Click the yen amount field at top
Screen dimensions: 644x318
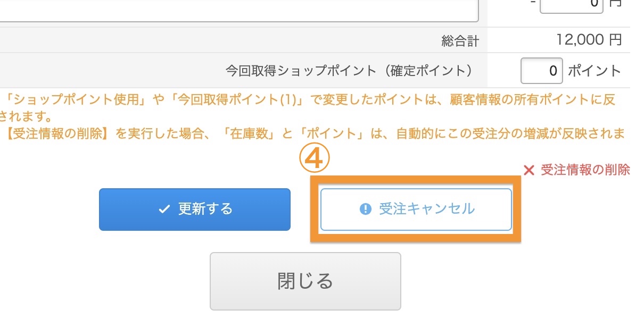coord(572,5)
